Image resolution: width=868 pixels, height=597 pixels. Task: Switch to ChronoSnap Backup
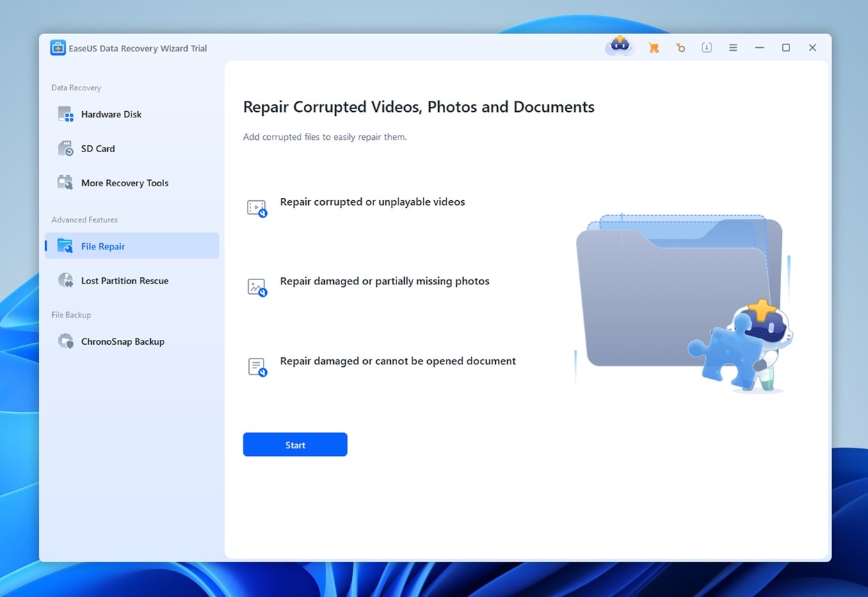pyautogui.click(x=132, y=341)
